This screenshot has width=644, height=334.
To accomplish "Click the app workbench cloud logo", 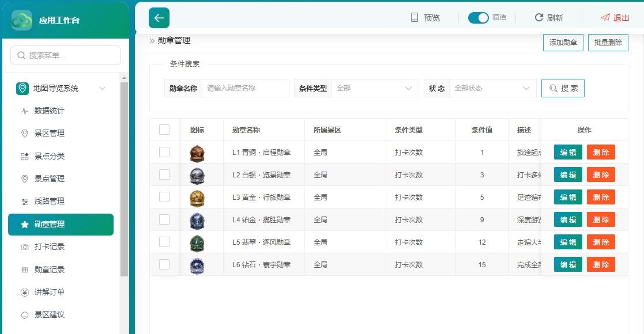I will tap(22, 20).
